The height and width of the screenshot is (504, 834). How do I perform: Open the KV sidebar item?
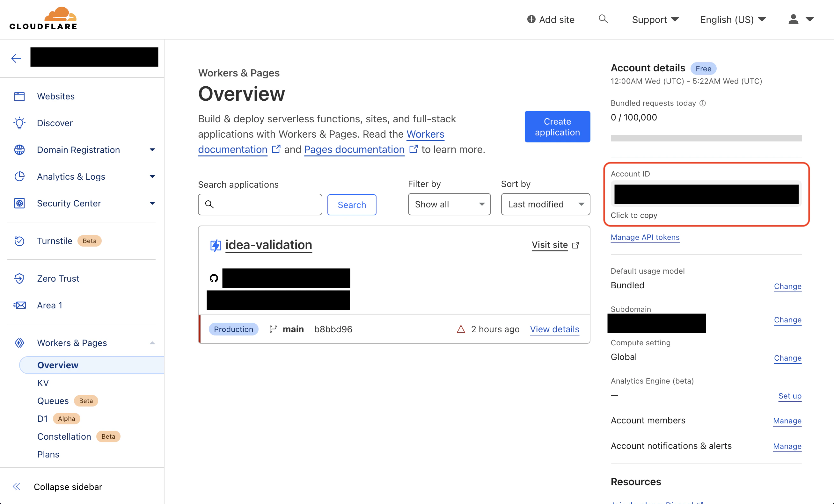(43, 383)
